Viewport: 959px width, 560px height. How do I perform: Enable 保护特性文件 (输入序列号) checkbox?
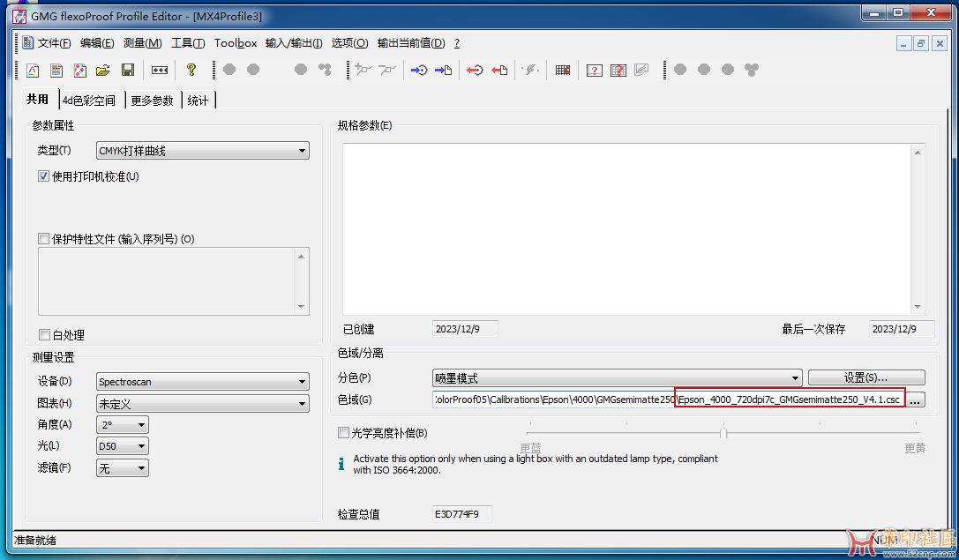43,239
